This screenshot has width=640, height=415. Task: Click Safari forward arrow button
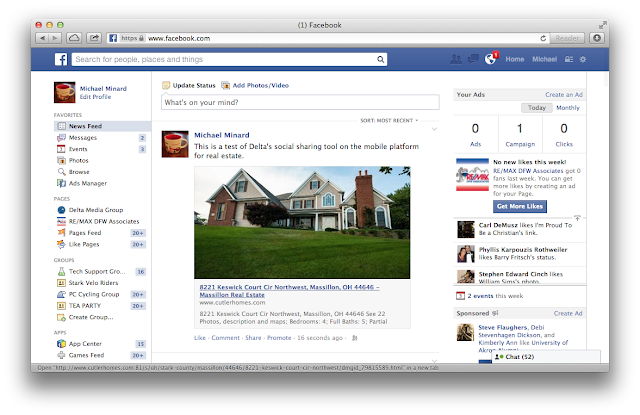(x=55, y=38)
